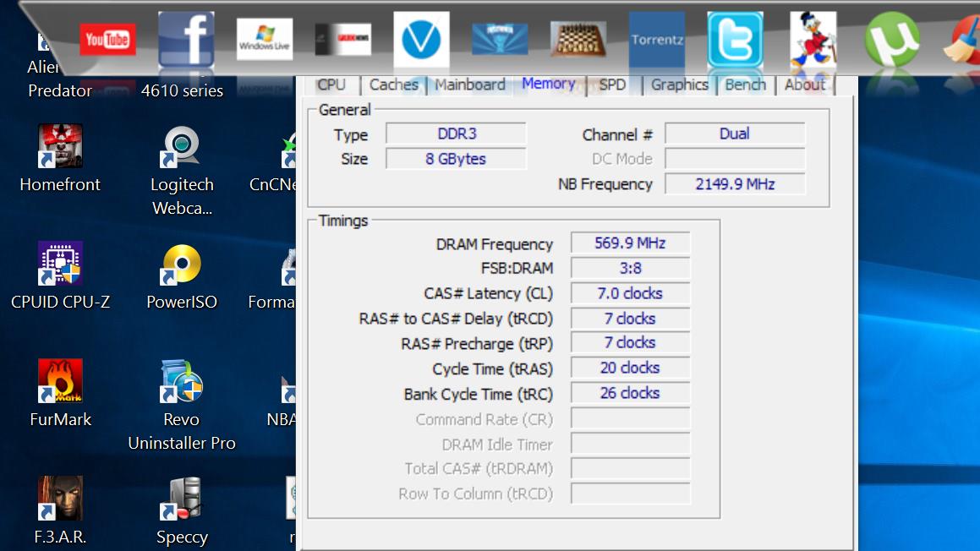Viewport: 980px width, 551px height.
Task: Open the Speccy desktop shortcut
Action: click(182, 510)
